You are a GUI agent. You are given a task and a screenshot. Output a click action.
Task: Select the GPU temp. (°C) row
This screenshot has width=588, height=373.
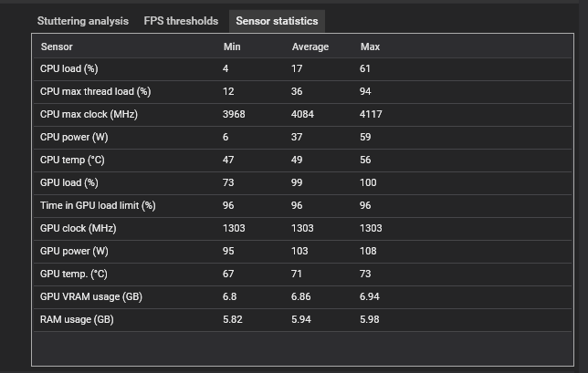click(302, 275)
